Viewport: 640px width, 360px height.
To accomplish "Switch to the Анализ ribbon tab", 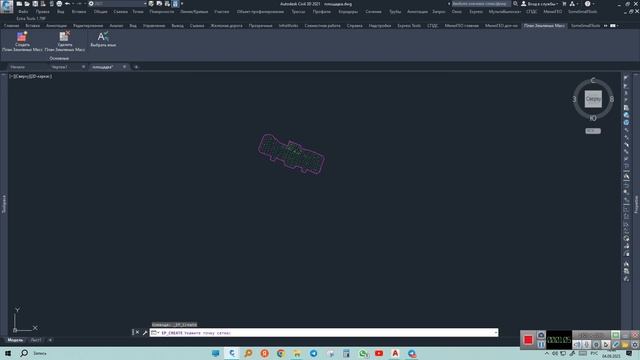I will pos(116,26).
